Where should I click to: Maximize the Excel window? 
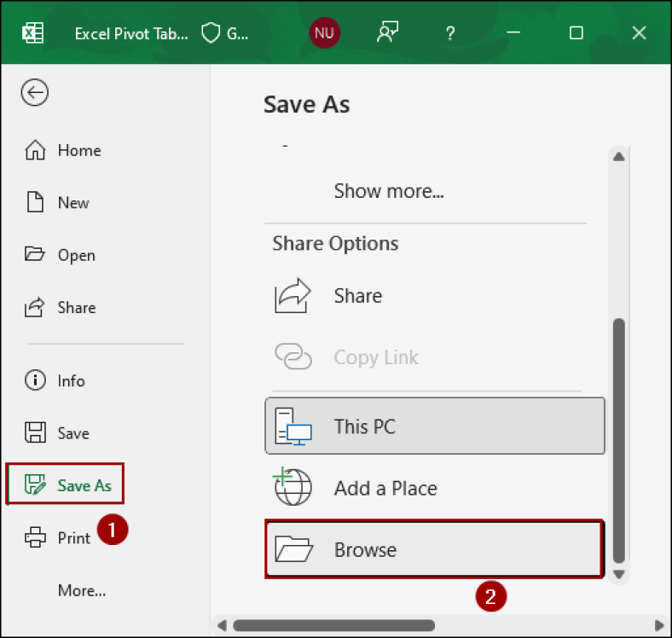point(576,32)
